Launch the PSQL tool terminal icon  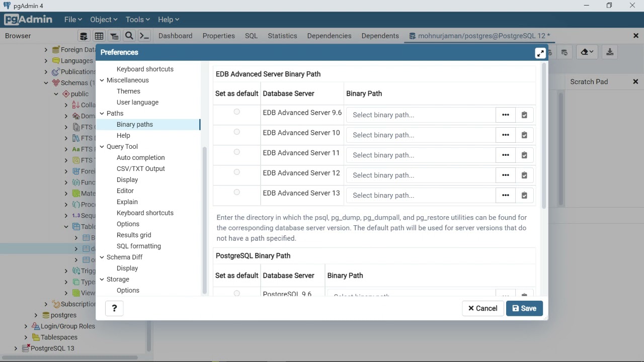(x=144, y=36)
